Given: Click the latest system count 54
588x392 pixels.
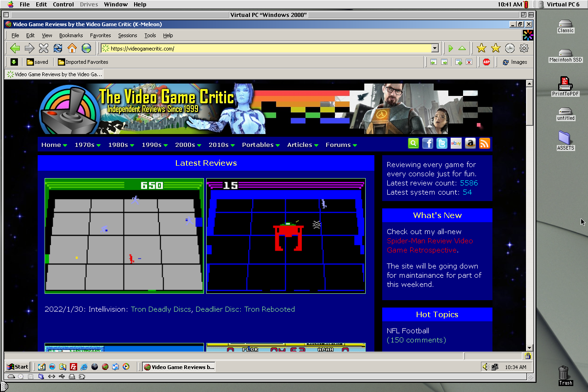Looking at the screenshot, I should 467,192.
